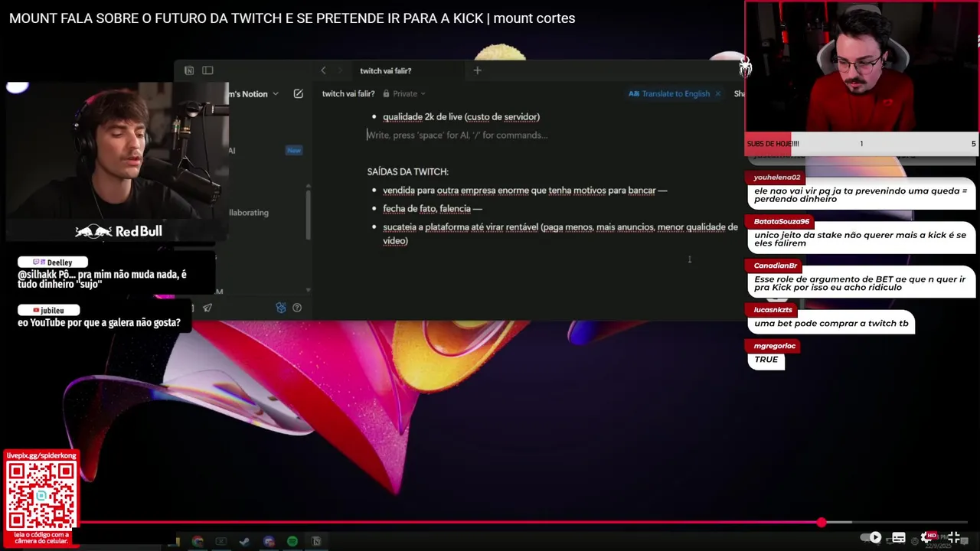The height and width of the screenshot is (551, 980).
Task: Toggle subtitles on the video player
Action: (899, 537)
